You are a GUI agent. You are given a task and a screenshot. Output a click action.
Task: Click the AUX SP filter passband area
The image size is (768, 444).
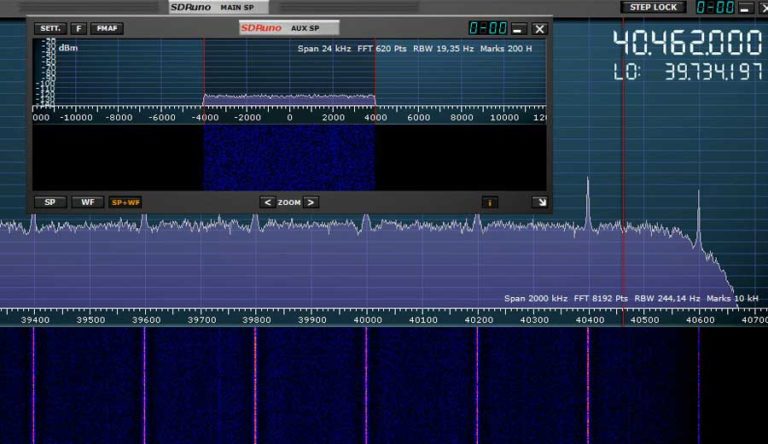coord(289,100)
